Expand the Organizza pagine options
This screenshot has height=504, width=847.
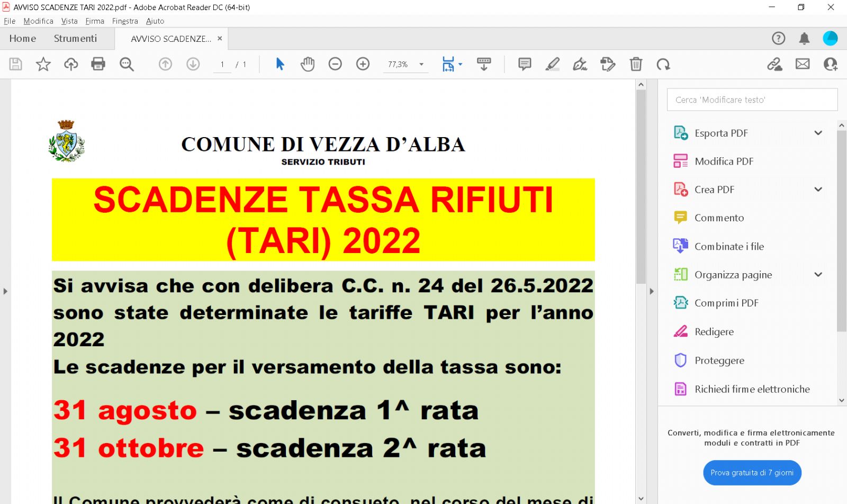[818, 274]
